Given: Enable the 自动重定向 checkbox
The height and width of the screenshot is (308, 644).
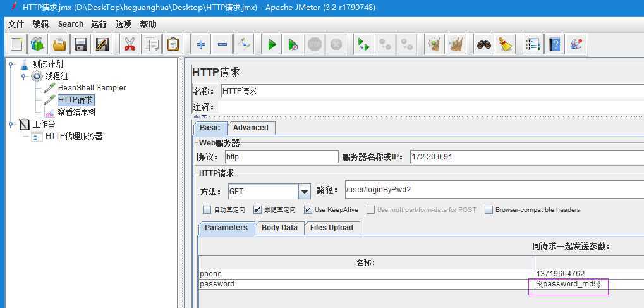Looking at the screenshot, I should (x=207, y=210).
